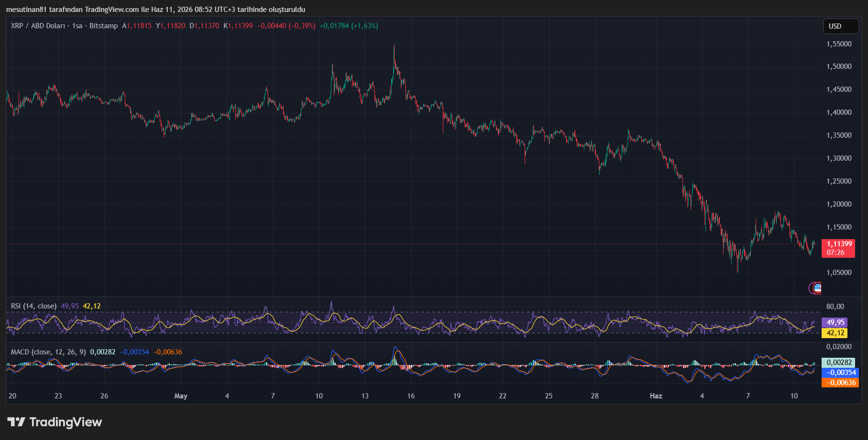868x440 pixels.
Task: Click the mesutinan81 creation header text
Action: [x=155, y=10]
